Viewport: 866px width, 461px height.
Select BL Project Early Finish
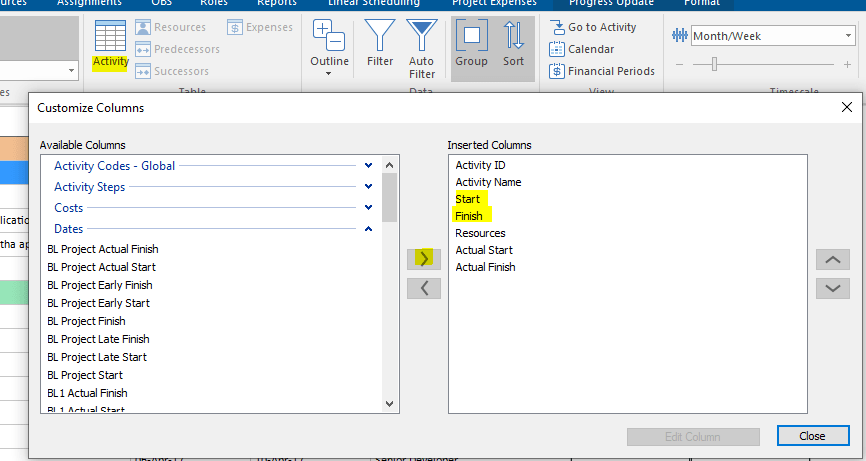100,285
